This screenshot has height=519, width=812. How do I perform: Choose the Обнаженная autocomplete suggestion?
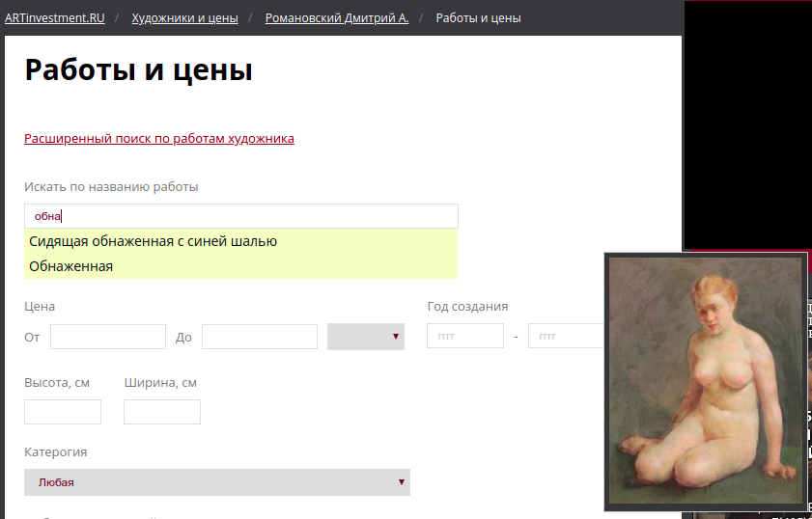point(71,266)
